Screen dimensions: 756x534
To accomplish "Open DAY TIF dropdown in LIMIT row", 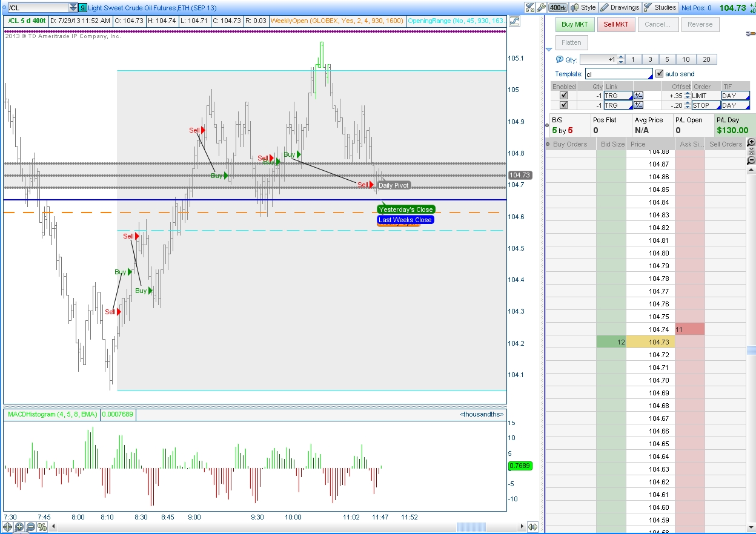I will click(x=735, y=96).
